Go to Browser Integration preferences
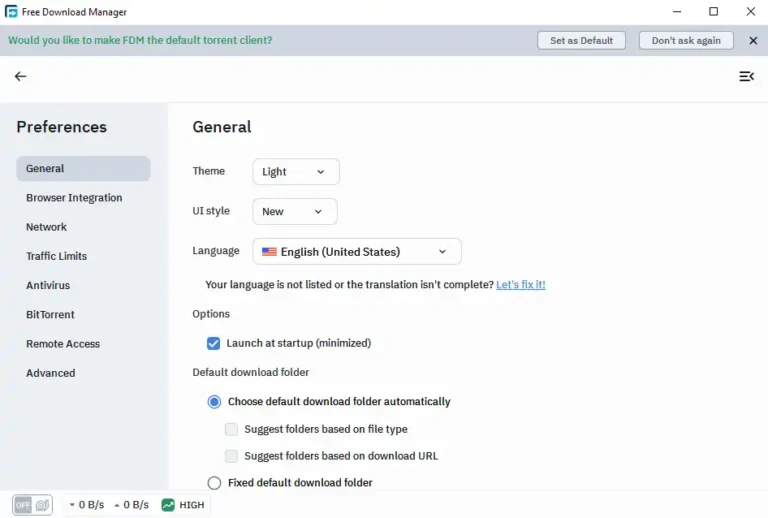 (x=74, y=198)
